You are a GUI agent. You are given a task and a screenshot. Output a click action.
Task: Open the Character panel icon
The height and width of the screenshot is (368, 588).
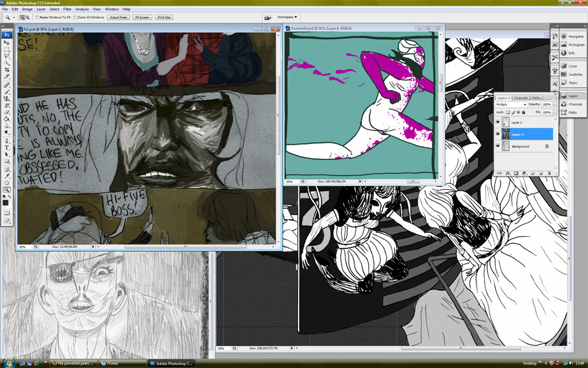(x=555, y=84)
